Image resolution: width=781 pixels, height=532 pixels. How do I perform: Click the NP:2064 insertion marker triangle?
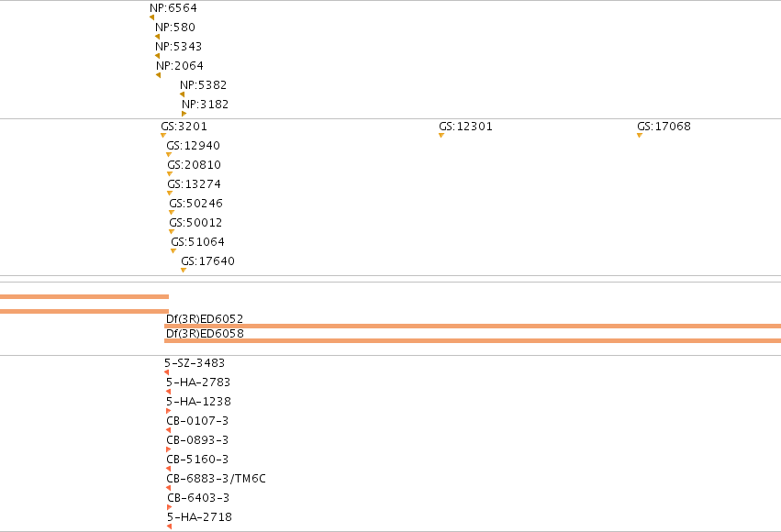159,75
